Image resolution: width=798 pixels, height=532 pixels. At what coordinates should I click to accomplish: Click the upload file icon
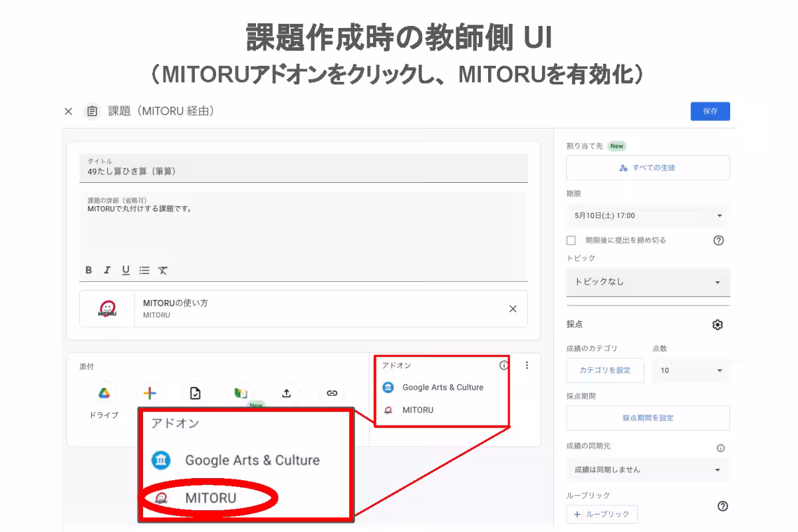[286, 393]
